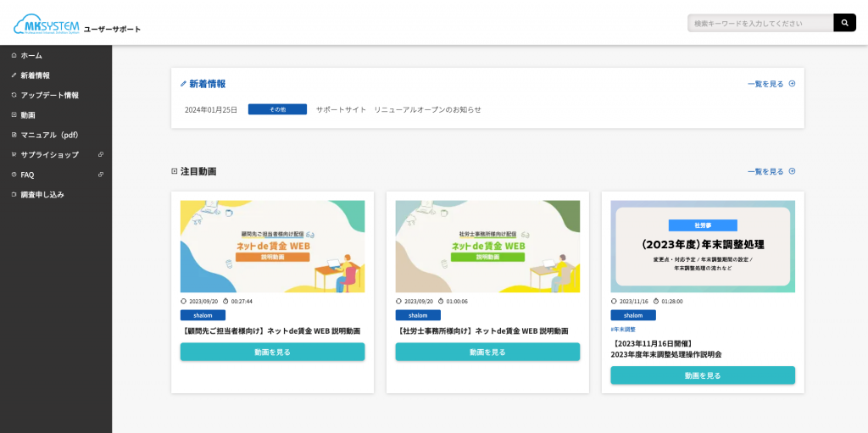Screen dimensions: 868x433
Task: Click title 【社労士事務所様向け】ネットde賃金 WEB 説明動画
Action: tap(482, 331)
